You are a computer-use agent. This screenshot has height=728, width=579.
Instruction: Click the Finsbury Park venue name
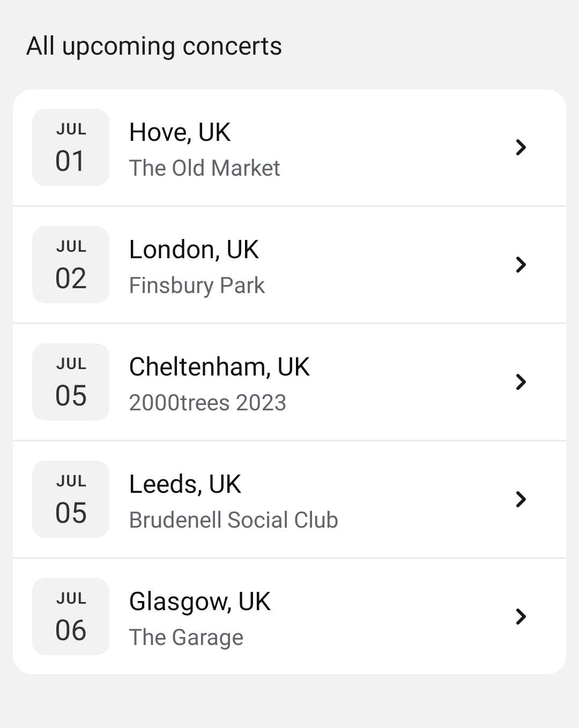(197, 286)
